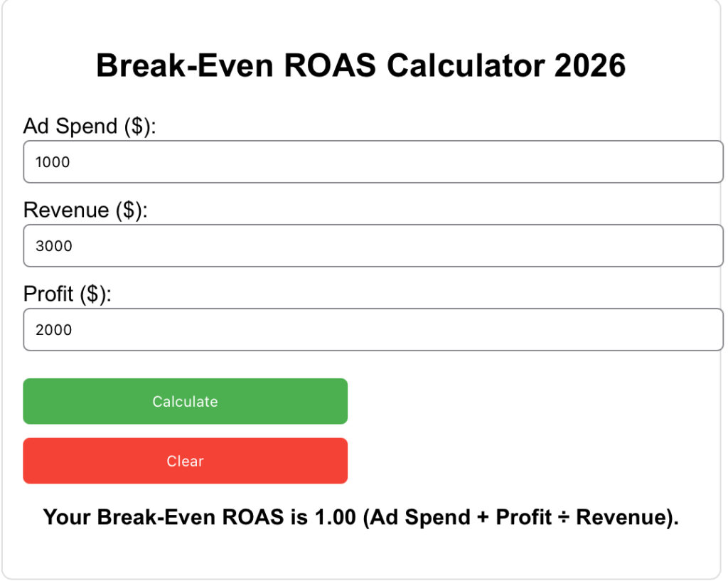
Task: Click the value 1000 in Ad Spend
Action: [x=53, y=162]
